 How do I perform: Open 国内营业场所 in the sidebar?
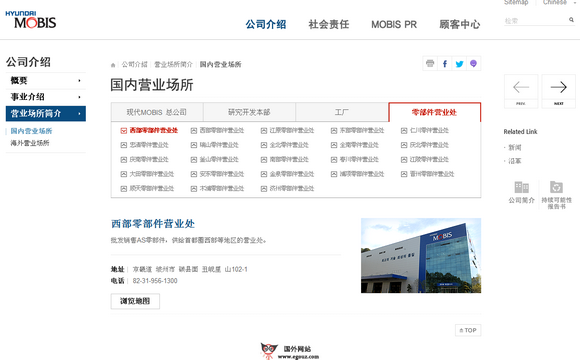pyautogui.click(x=31, y=131)
